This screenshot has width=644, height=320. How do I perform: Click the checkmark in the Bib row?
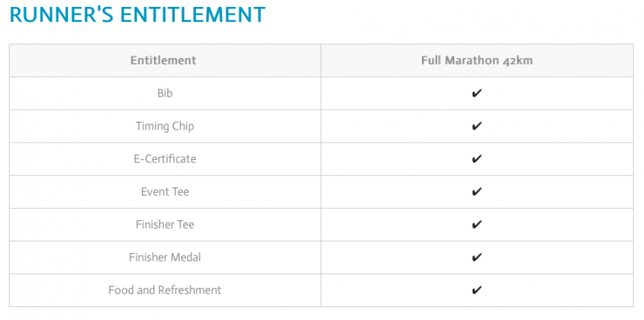pos(477,94)
